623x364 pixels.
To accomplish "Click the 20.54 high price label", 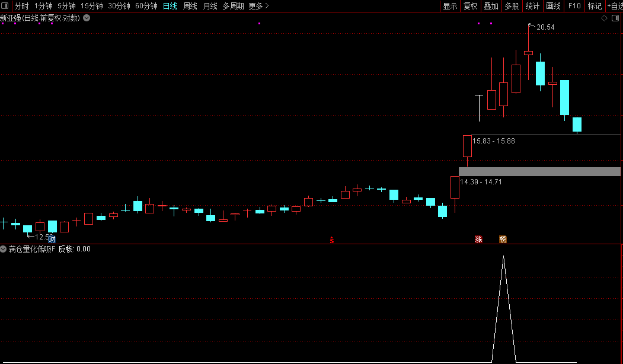I will tap(545, 27).
